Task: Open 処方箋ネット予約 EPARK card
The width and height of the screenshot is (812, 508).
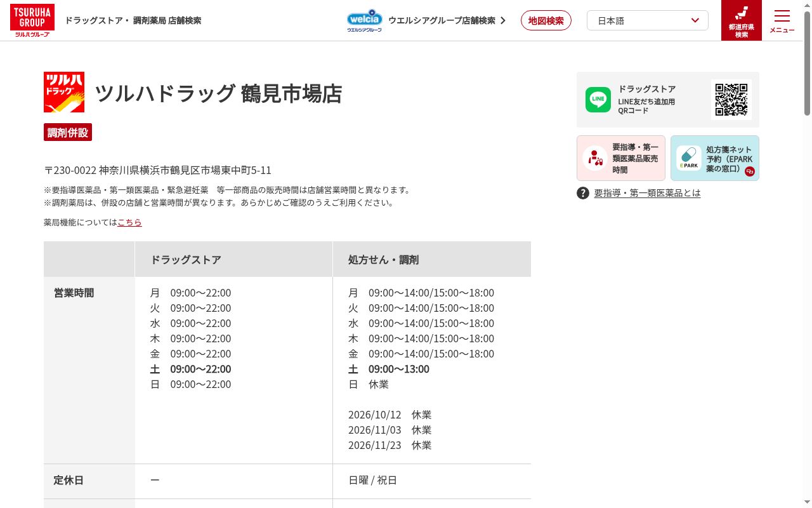Action: (x=715, y=158)
